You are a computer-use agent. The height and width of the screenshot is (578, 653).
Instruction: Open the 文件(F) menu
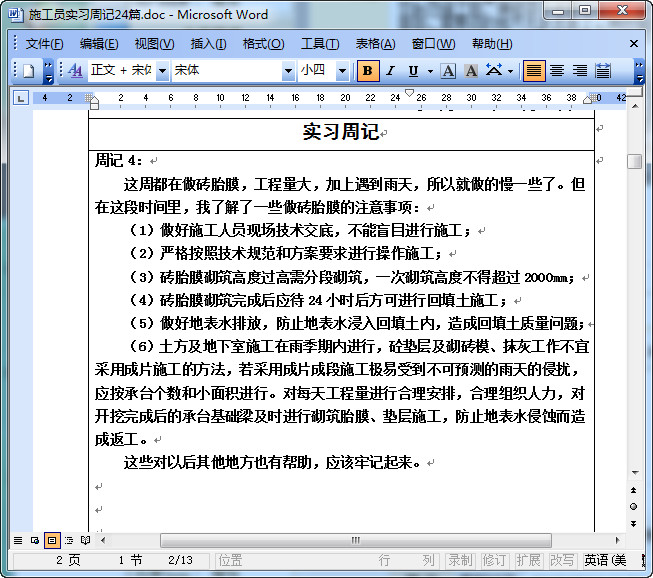44,44
